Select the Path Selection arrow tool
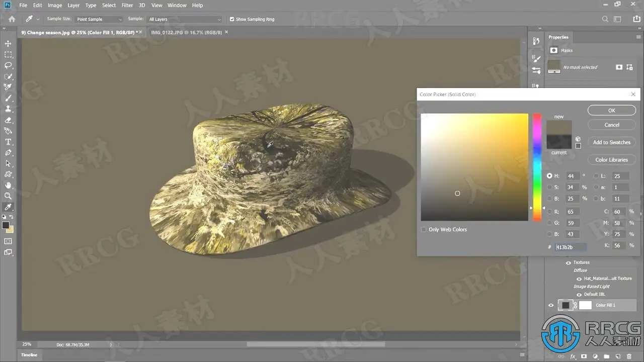This screenshot has width=644, height=362. pos(8,163)
